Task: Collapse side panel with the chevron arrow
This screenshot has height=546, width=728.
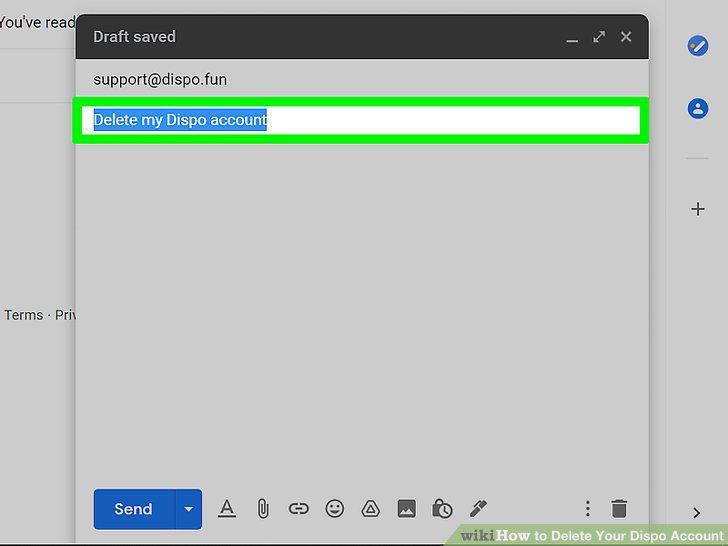Action: 696,513
